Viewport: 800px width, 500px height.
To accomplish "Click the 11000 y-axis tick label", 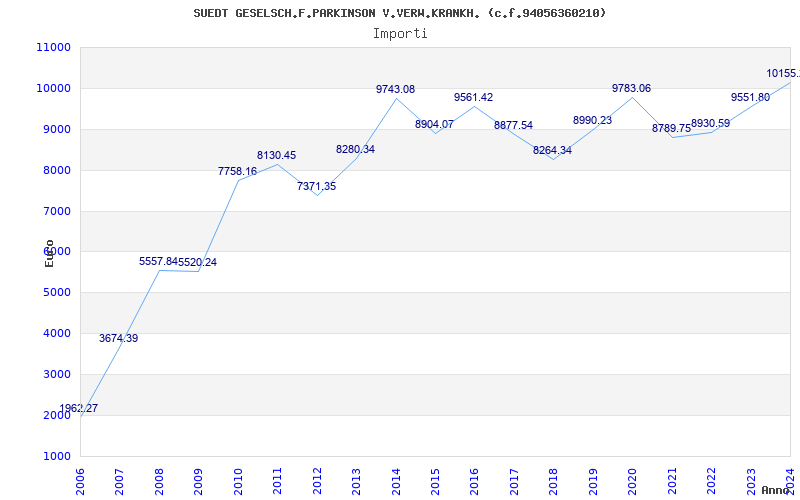I will [53, 47].
